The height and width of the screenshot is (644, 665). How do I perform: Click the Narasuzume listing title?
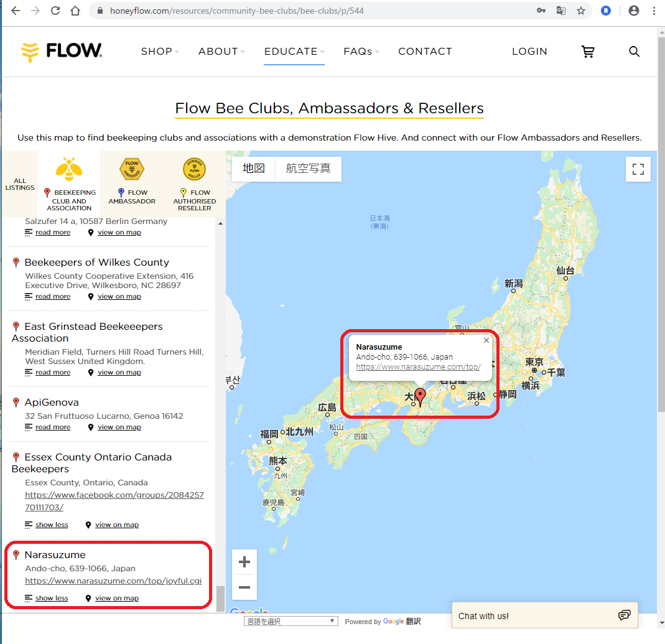coord(55,554)
